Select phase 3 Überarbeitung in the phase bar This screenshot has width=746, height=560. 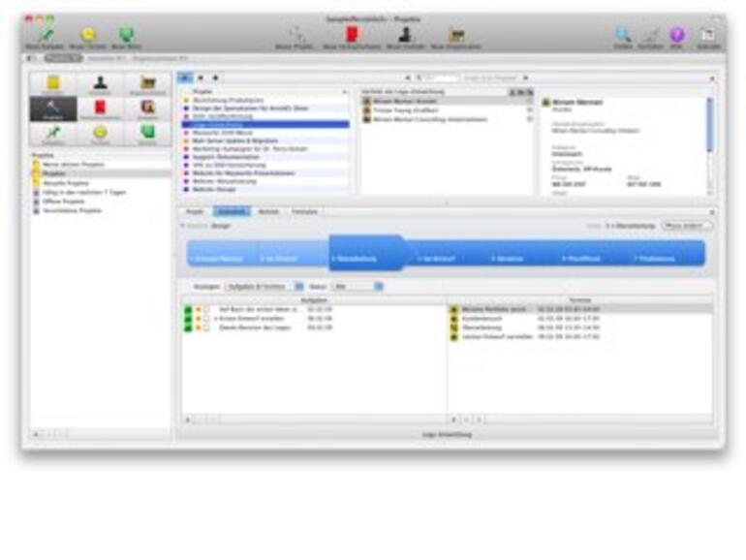click(366, 253)
